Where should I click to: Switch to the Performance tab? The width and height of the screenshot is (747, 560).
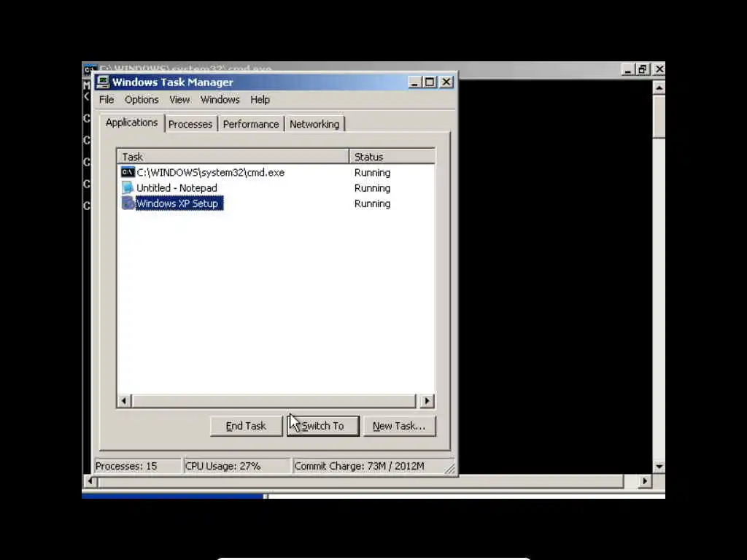251,124
